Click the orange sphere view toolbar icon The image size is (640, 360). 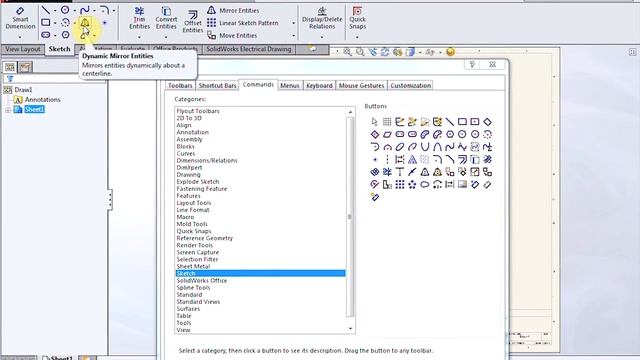point(451,52)
